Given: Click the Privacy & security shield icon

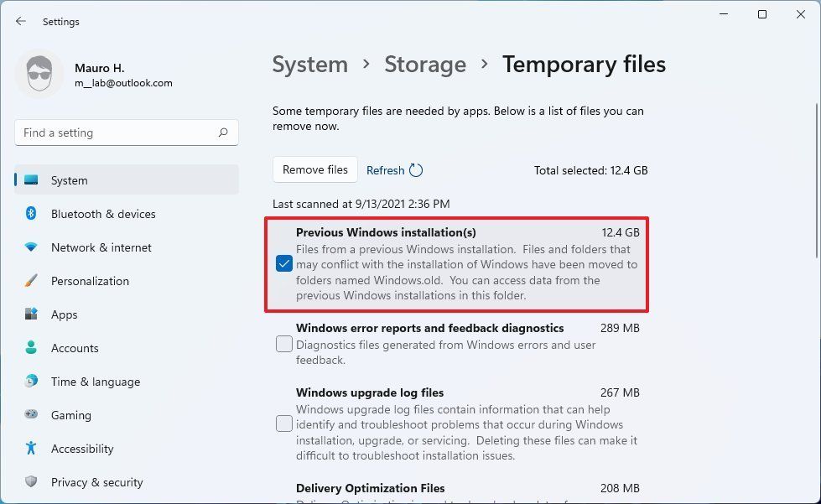Looking at the screenshot, I should tap(33, 482).
